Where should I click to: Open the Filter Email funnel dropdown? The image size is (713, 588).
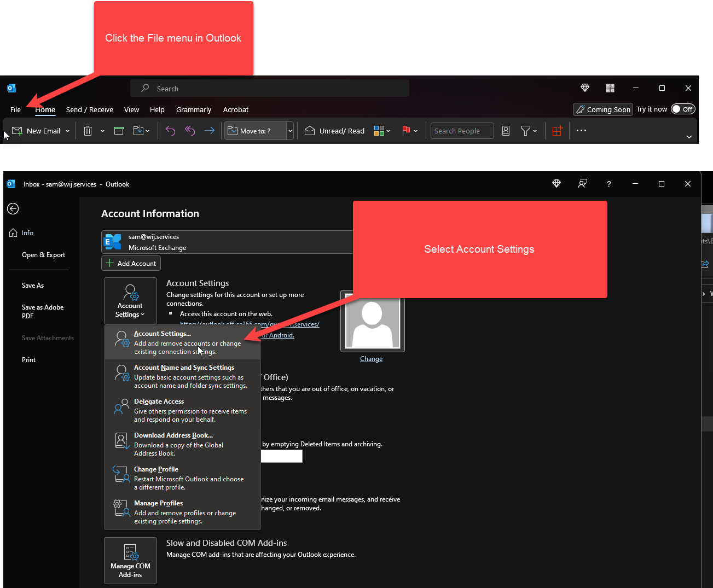(x=529, y=131)
